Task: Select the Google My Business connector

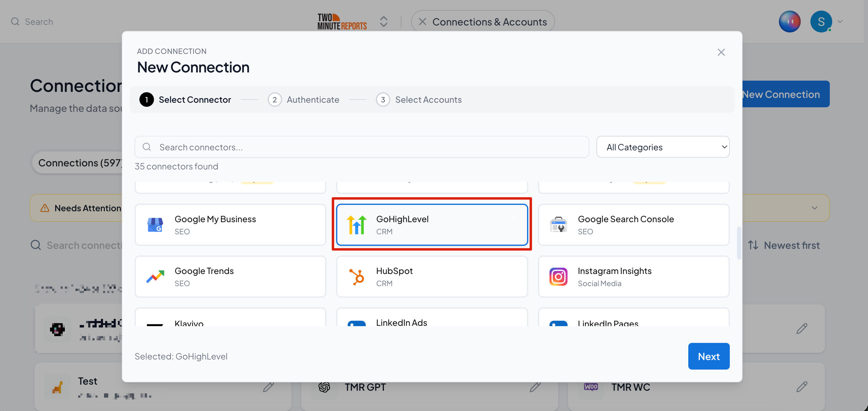Action: (230, 225)
